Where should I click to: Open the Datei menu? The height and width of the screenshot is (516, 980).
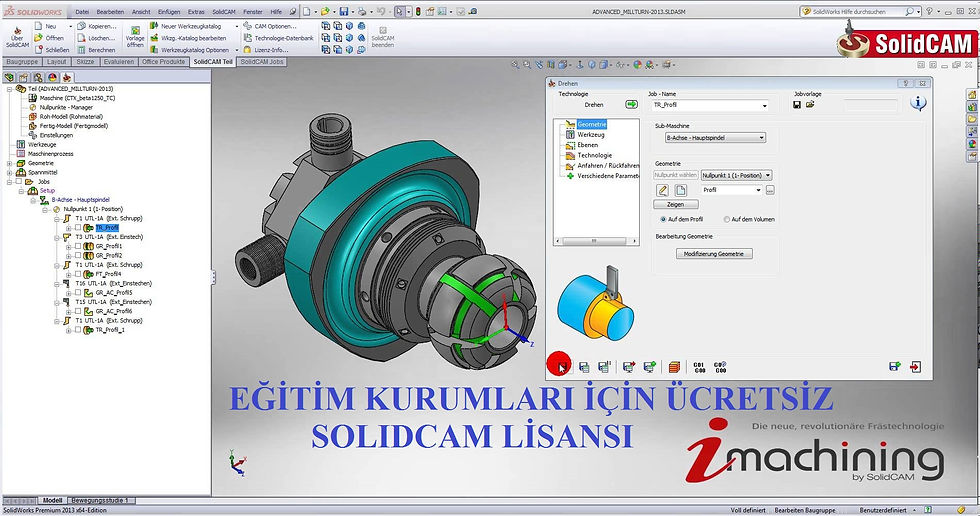click(x=82, y=11)
